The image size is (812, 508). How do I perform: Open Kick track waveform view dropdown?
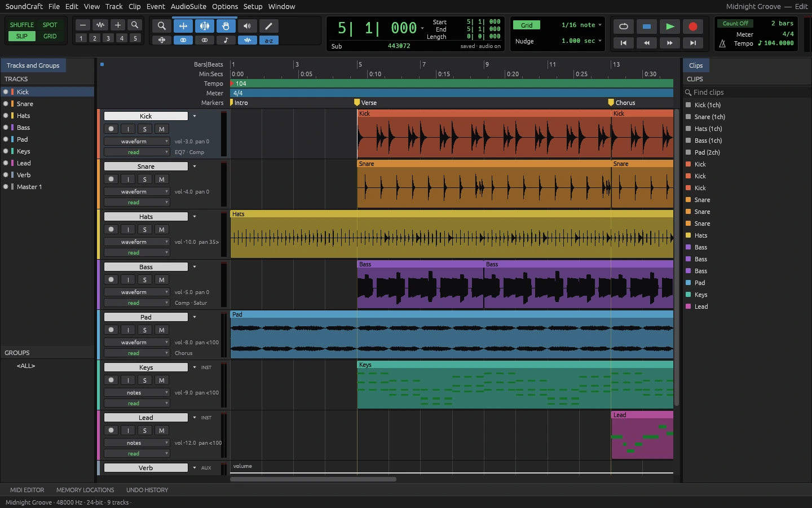(x=136, y=142)
